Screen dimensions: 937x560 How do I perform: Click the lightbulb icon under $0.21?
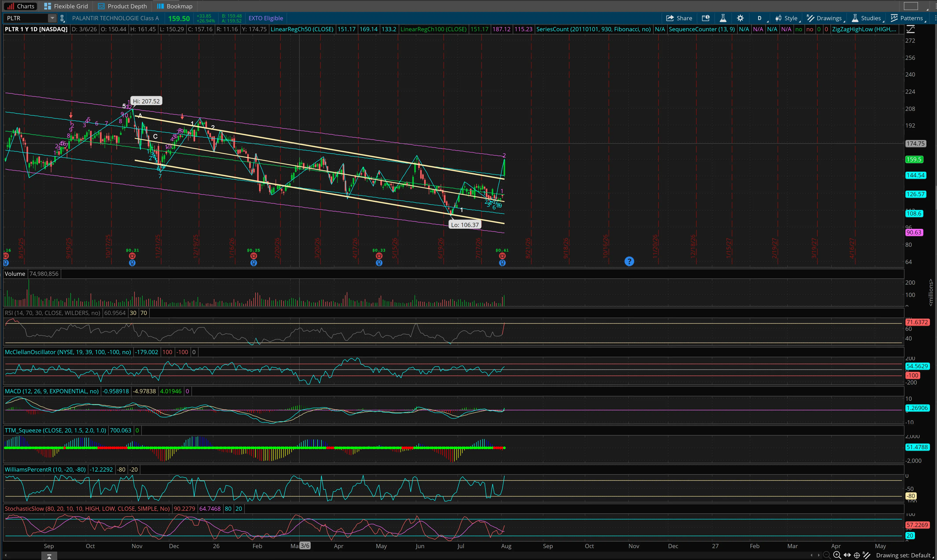click(132, 263)
